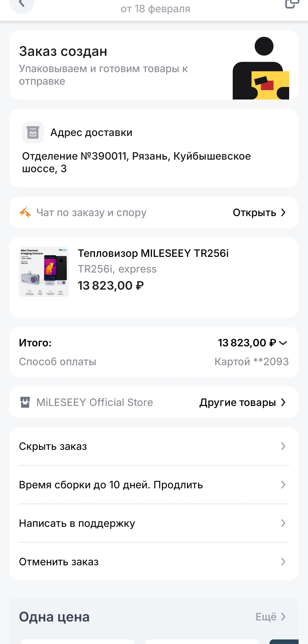The width and height of the screenshot is (308, 644).
Task: Tap the chevron beside Скрыть заказ
Action: coord(283,446)
